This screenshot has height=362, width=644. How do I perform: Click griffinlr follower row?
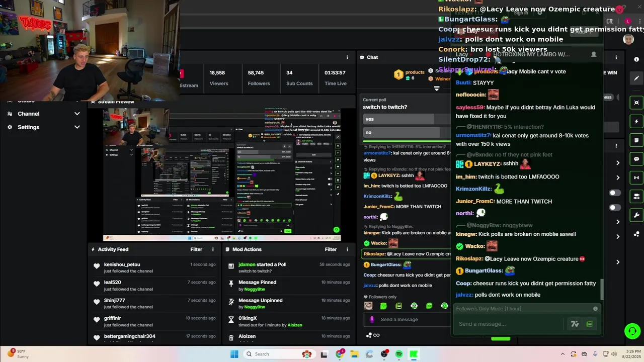point(155,321)
